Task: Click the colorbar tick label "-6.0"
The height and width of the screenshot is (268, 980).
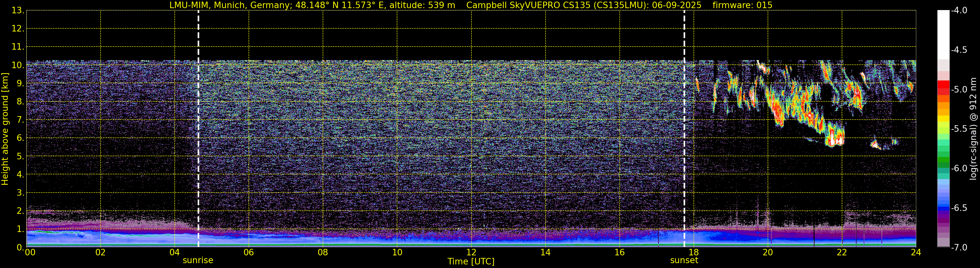Action: [959, 168]
